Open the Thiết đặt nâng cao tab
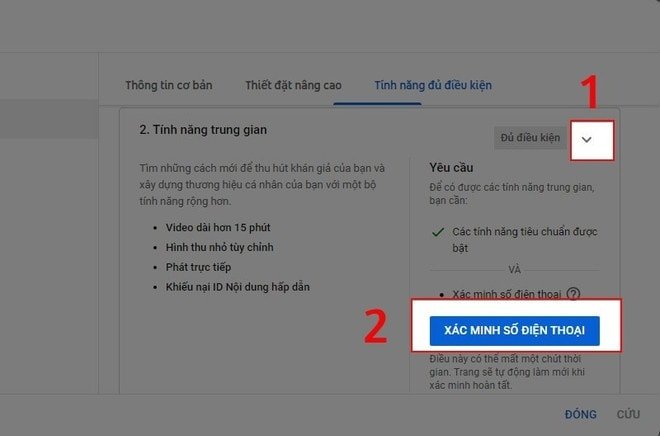Viewport: 660px width, 436px height. [293, 85]
